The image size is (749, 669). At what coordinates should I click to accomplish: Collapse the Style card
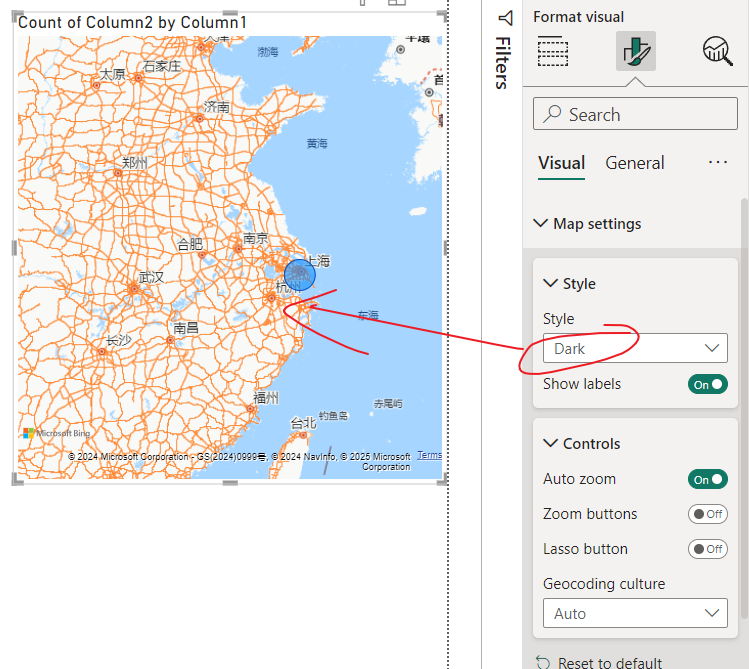coord(550,283)
